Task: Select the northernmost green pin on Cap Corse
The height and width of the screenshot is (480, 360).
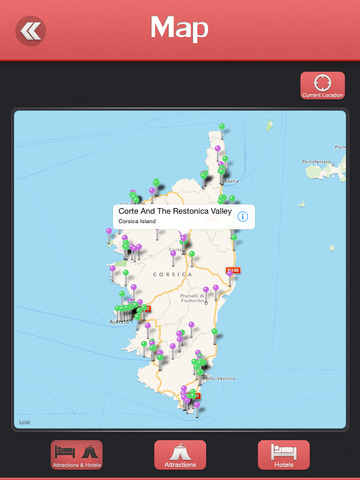Action: 222,127
